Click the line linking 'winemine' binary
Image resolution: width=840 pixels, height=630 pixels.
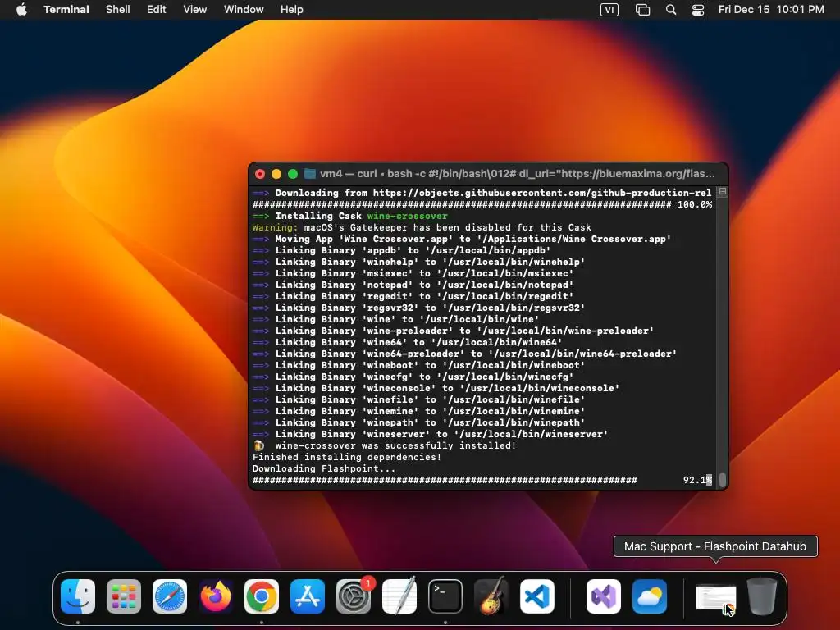click(418, 411)
